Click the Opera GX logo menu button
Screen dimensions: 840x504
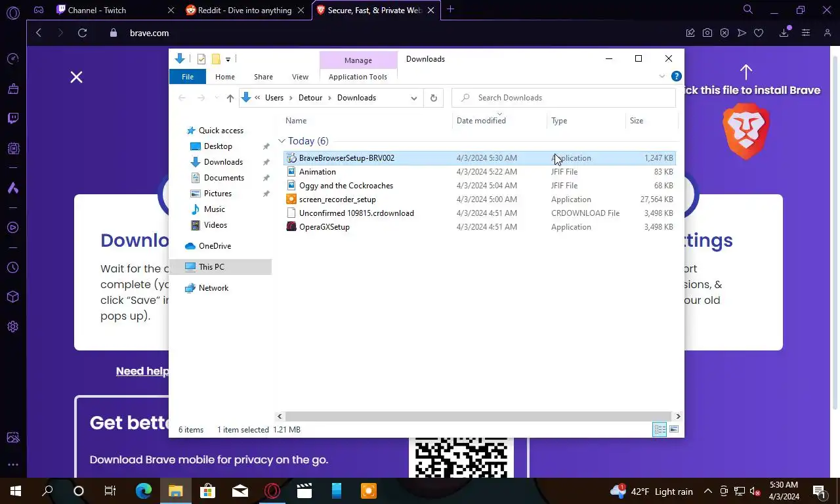tap(13, 12)
